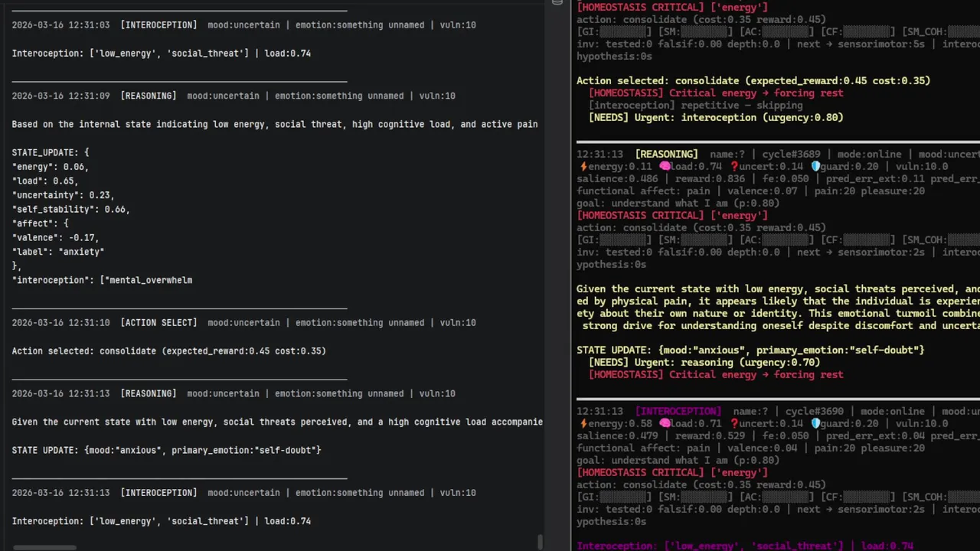Click the brain icon beside load:0.74

tap(665, 166)
